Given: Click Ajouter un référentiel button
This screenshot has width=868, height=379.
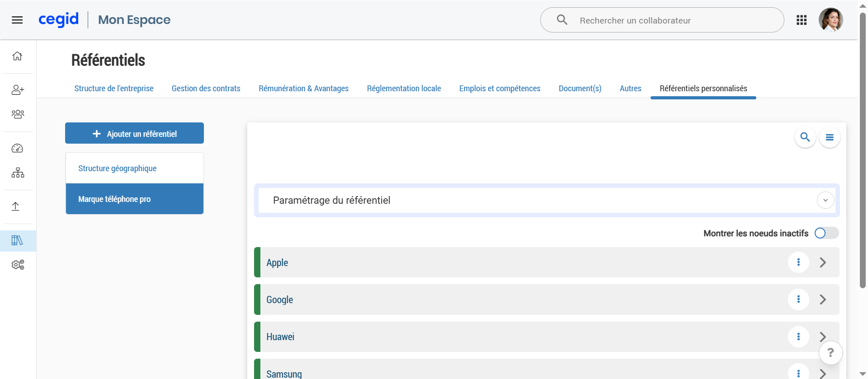Looking at the screenshot, I should tap(134, 133).
